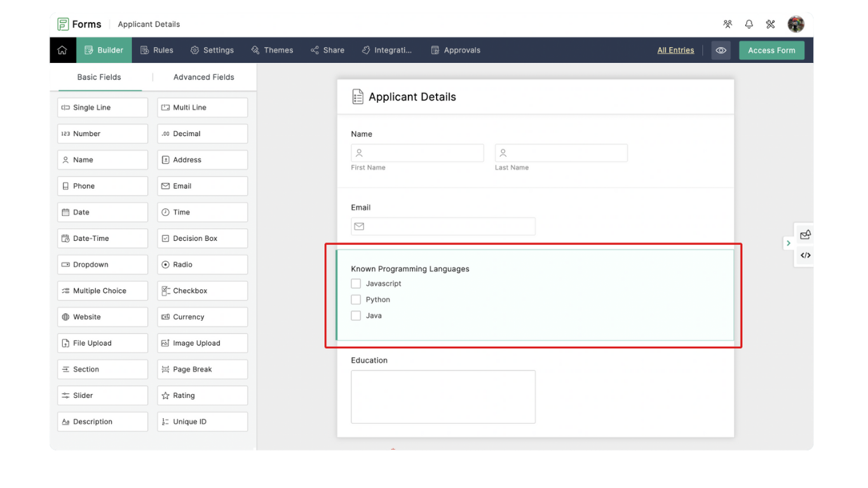Add an Email field from the palette
Screen dimensions: 868x488
click(203, 186)
